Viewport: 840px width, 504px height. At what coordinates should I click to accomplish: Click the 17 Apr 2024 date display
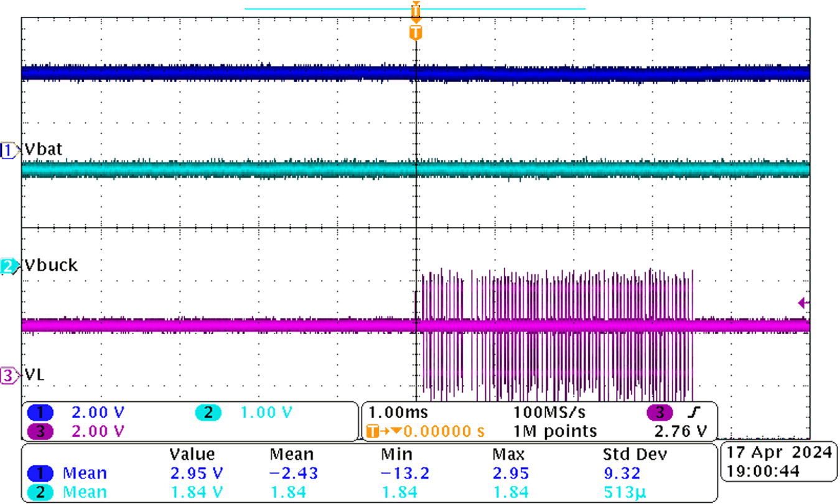[x=777, y=454]
